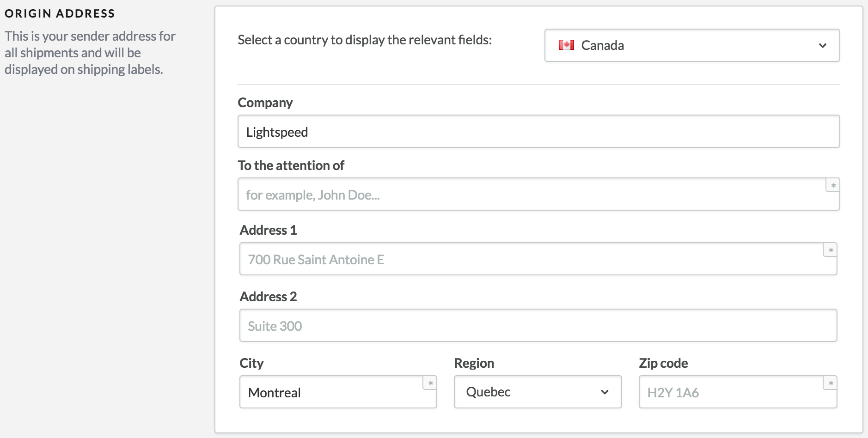Viewport: 868px width, 438px height.
Task: Click the Zip code label
Action: pos(663,363)
